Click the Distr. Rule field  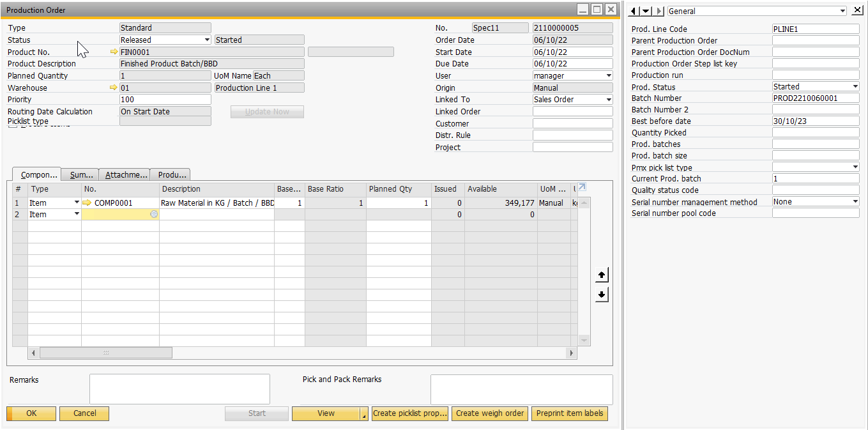click(572, 135)
